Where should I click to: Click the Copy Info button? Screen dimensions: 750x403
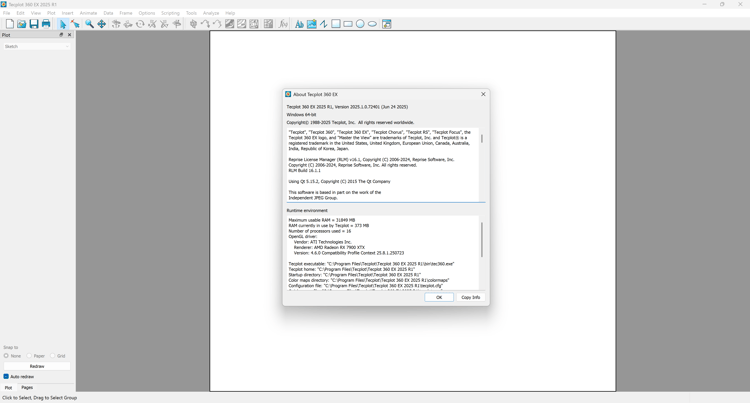471,297
